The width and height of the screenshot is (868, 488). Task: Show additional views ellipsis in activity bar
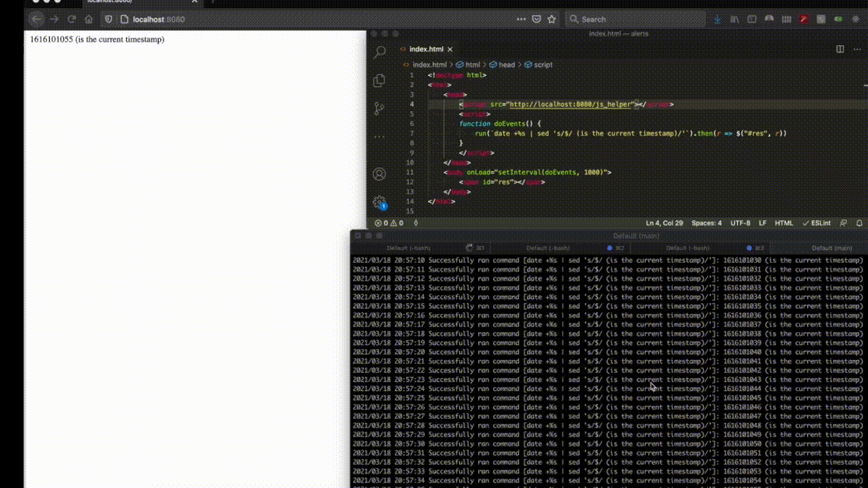[380, 136]
